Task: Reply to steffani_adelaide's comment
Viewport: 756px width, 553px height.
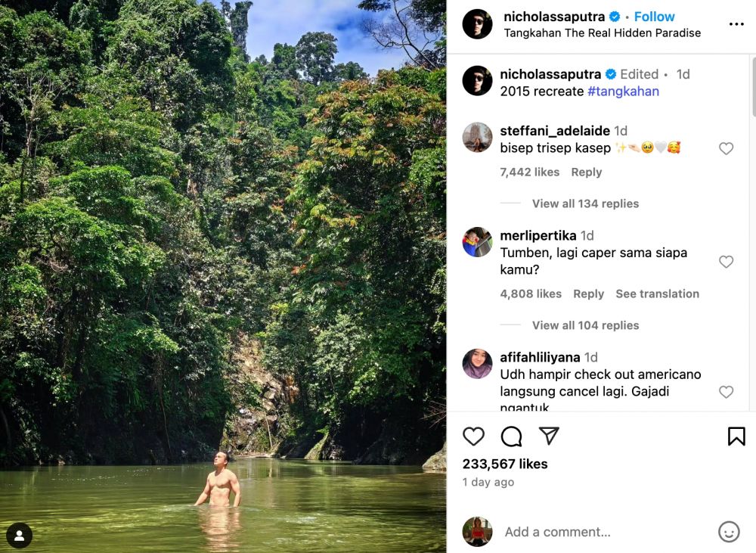Action: [x=587, y=172]
